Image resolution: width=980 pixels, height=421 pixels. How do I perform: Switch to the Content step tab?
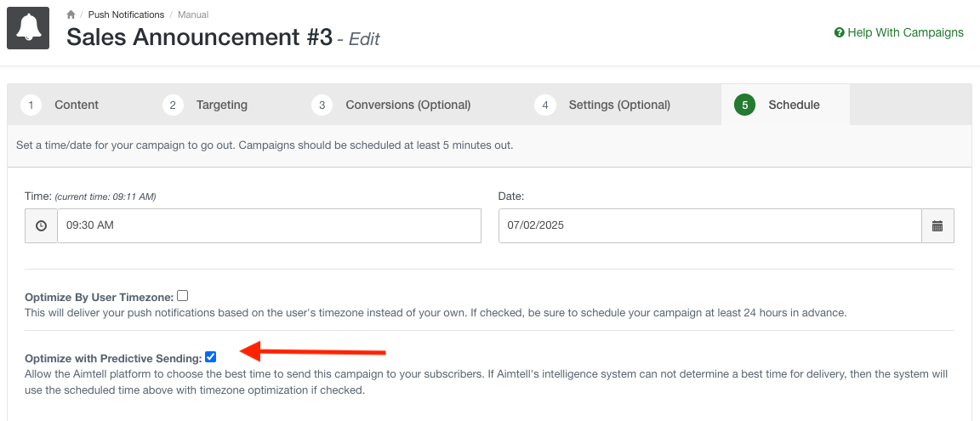[76, 105]
